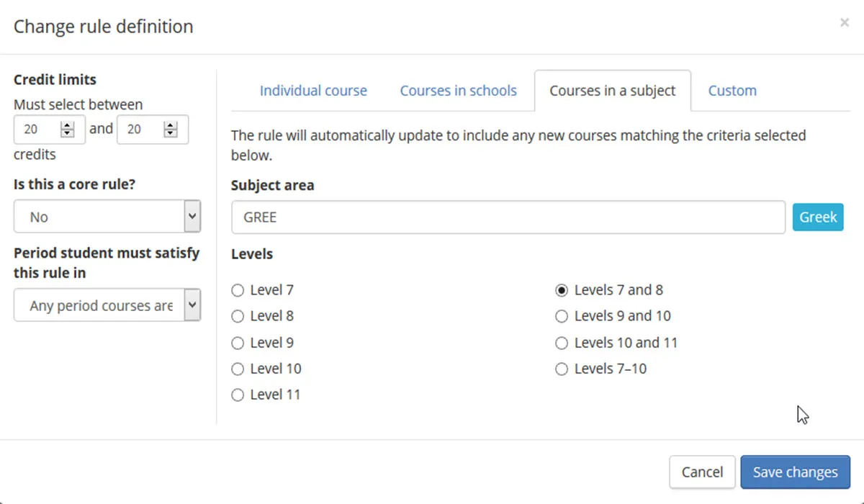Click the Greek subject tag button
The height and width of the screenshot is (504, 864).
coord(818,217)
